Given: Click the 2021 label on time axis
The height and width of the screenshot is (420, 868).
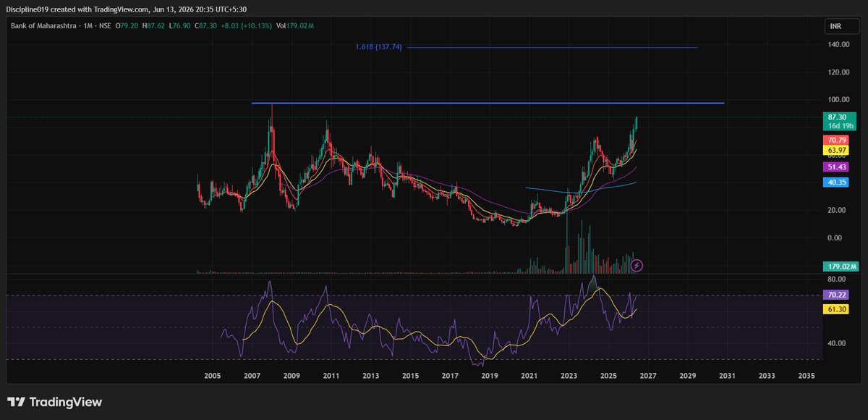Looking at the screenshot, I should [x=529, y=376].
